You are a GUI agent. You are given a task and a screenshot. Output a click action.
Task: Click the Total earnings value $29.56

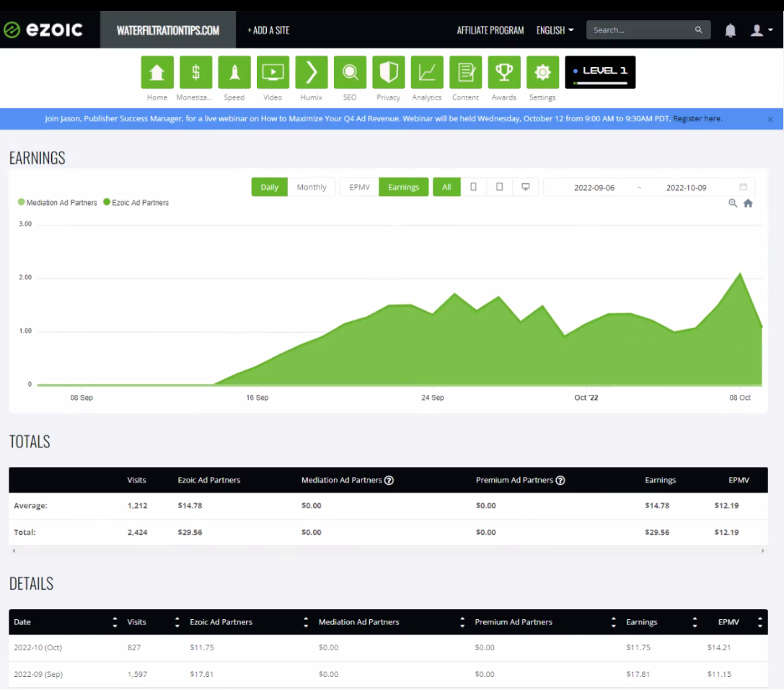657,532
